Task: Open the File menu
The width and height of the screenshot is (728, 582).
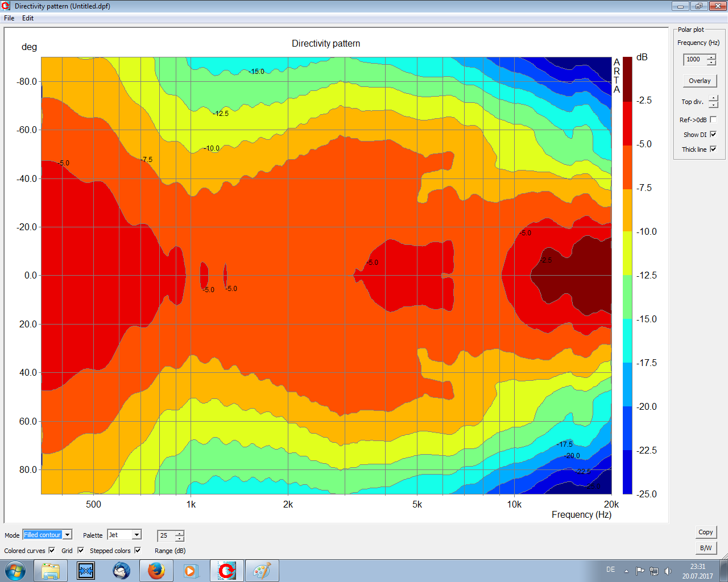Action: (9, 18)
